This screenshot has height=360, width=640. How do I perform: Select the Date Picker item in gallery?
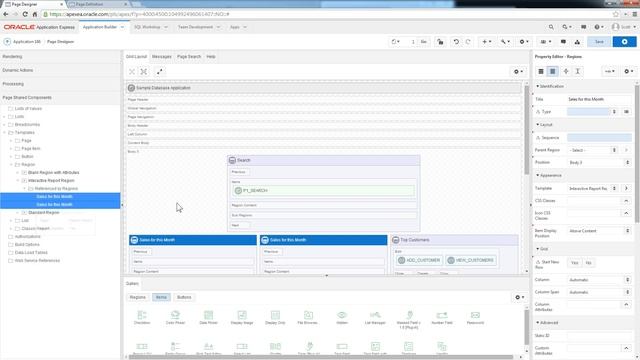click(208, 318)
